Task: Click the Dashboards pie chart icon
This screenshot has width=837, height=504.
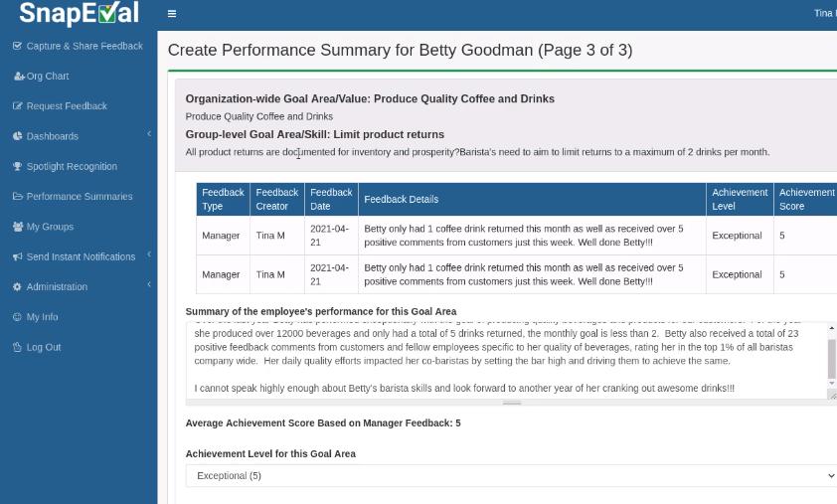Action: (x=17, y=136)
